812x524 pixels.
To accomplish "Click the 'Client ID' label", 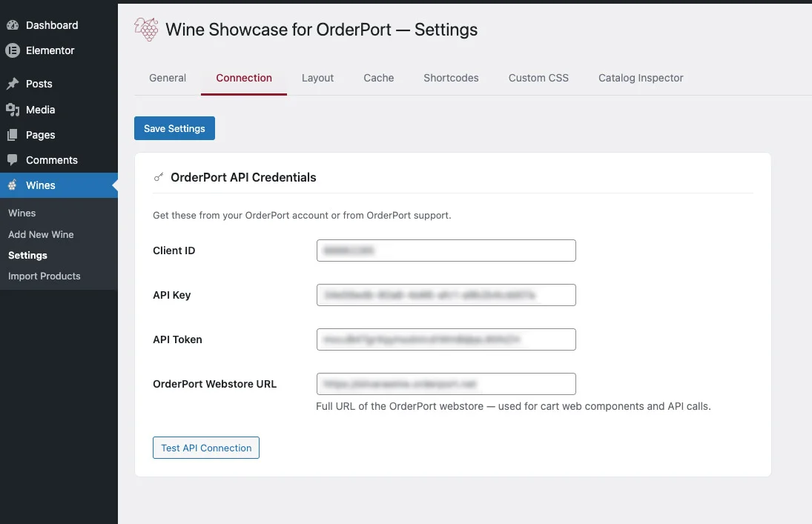I will pos(174,250).
